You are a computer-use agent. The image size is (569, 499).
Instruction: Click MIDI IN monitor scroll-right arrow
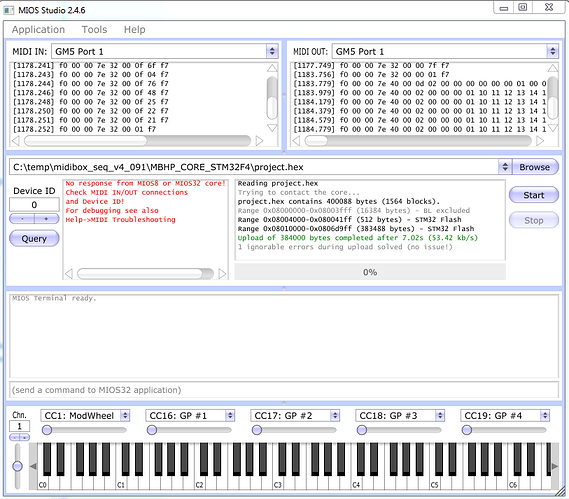pyautogui.click(x=259, y=141)
